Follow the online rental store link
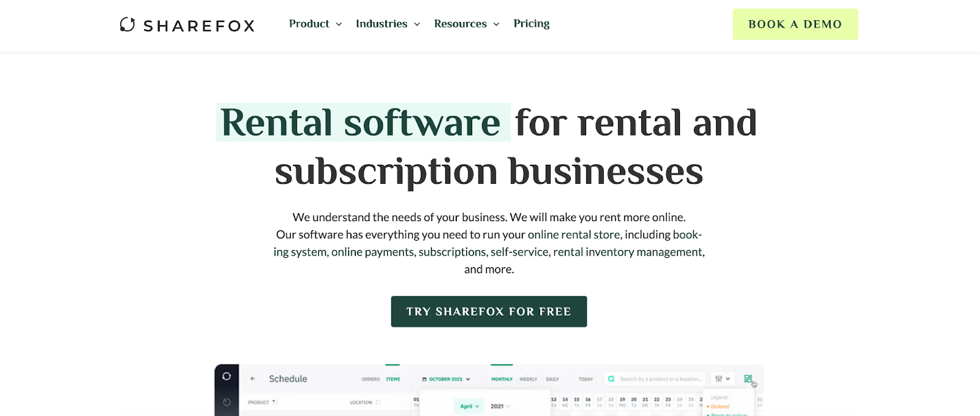This screenshot has height=416, width=980. tap(574, 235)
